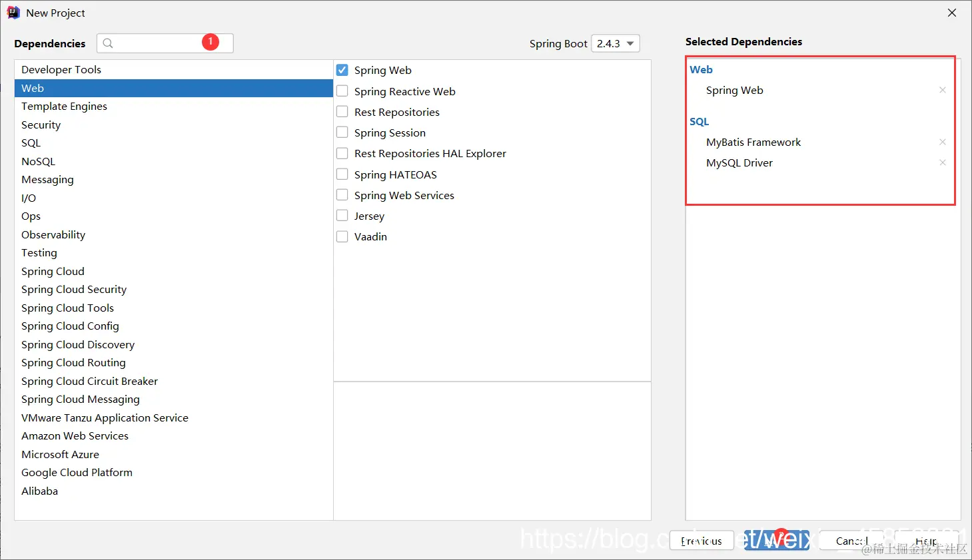Select the Ops category
The image size is (972, 560).
pos(174,216)
